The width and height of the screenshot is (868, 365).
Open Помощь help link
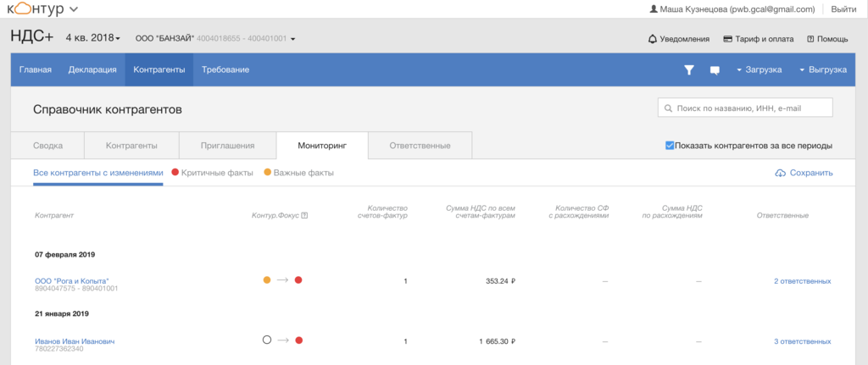pos(827,39)
